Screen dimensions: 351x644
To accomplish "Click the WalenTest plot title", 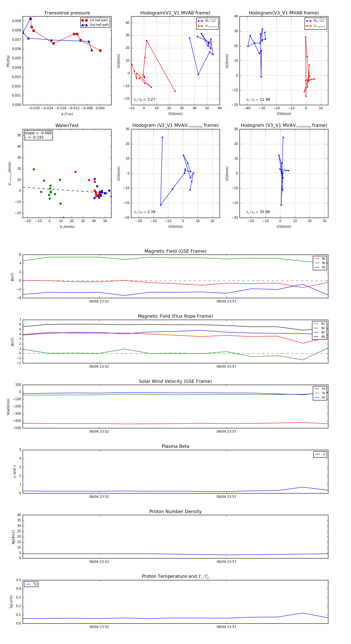I will click(67, 125).
